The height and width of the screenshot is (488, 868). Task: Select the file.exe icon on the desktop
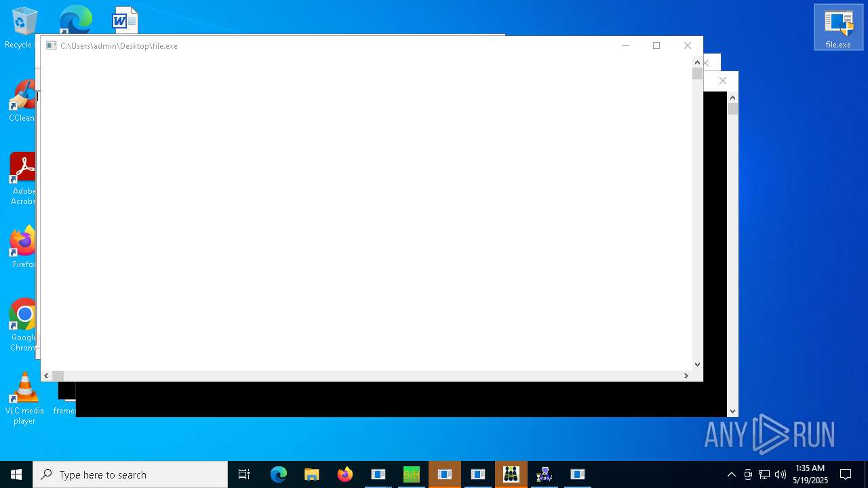click(x=838, y=28)
